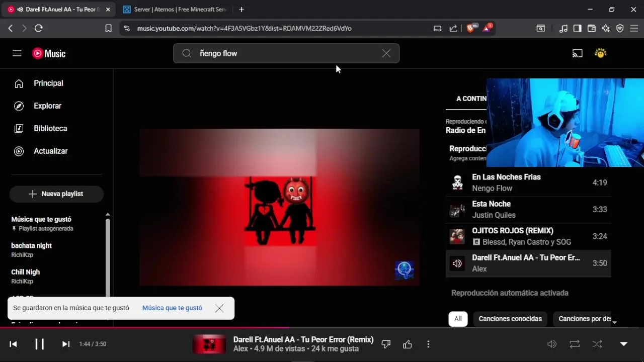This screenshot has height=362, width=644.
Task: Click the Alex artist link in player bar
Action: coord(240,348)
